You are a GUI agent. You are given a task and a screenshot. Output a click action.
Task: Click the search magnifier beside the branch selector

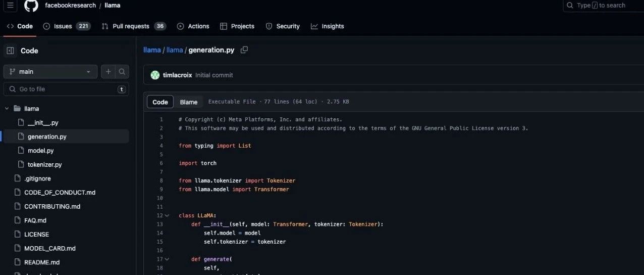click(122, 72)
